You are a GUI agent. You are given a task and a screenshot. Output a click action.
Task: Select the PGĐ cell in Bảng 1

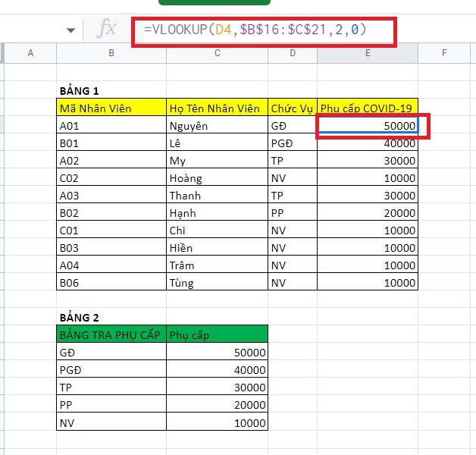(x=293, y=142)
